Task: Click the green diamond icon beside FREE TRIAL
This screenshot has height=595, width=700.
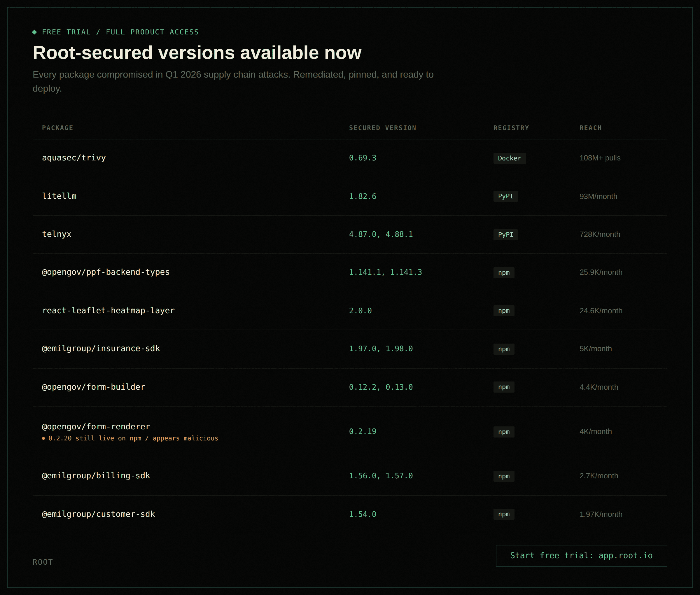Action: point(34,32)
